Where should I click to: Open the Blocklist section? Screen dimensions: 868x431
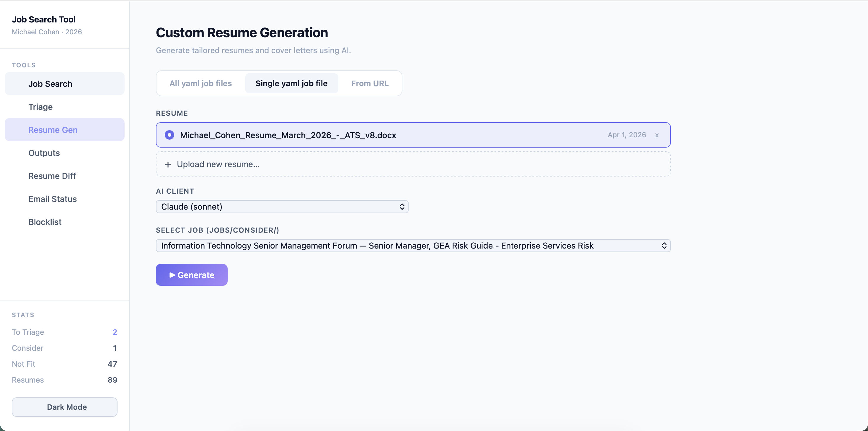pos(45,222)
